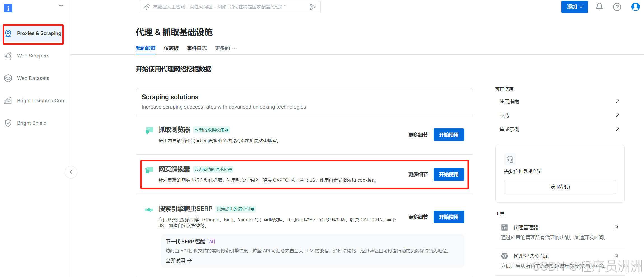Screen dimensions: 644x277
Task: Open external arrow next to 代理浏览器扩展
Action: click(616, 256)
